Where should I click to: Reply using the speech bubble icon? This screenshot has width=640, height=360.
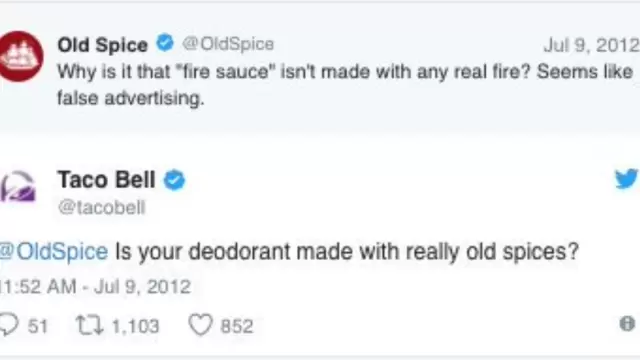click(9, 325)
